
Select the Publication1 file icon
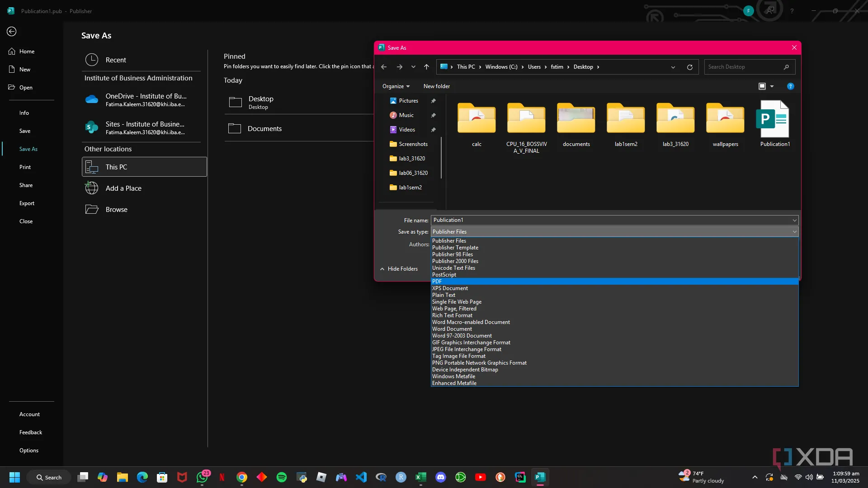775,124
